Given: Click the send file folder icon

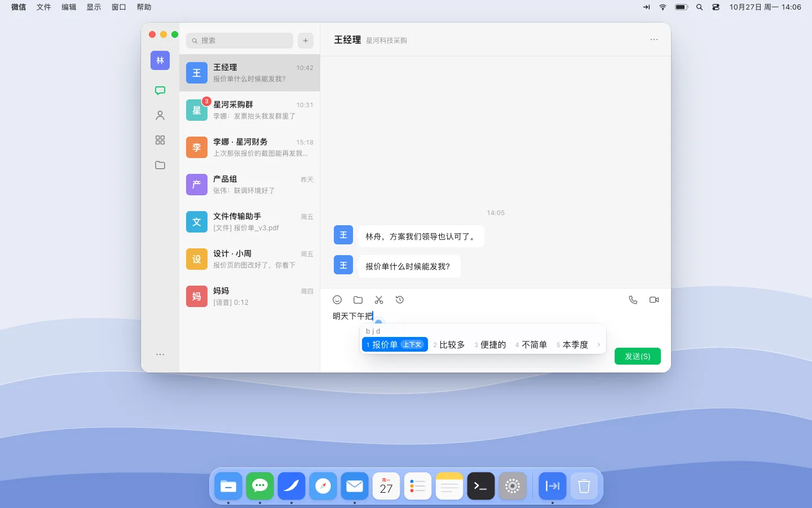Looking at the screenshot, I should (x=358, y=300).
